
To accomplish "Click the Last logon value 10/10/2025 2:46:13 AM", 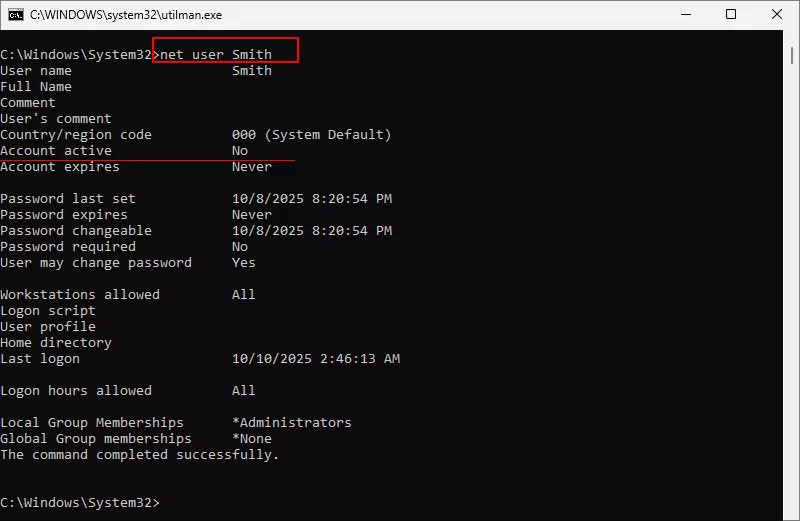I will 316,359.
